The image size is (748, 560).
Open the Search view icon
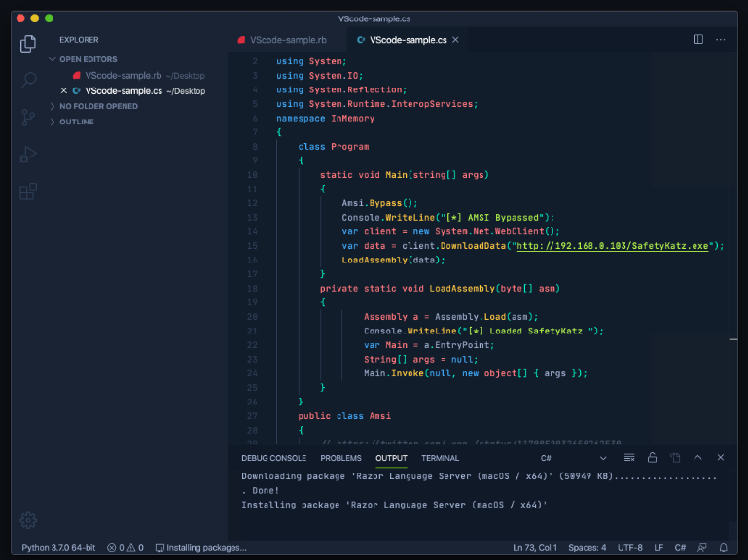tap(28, 80)
